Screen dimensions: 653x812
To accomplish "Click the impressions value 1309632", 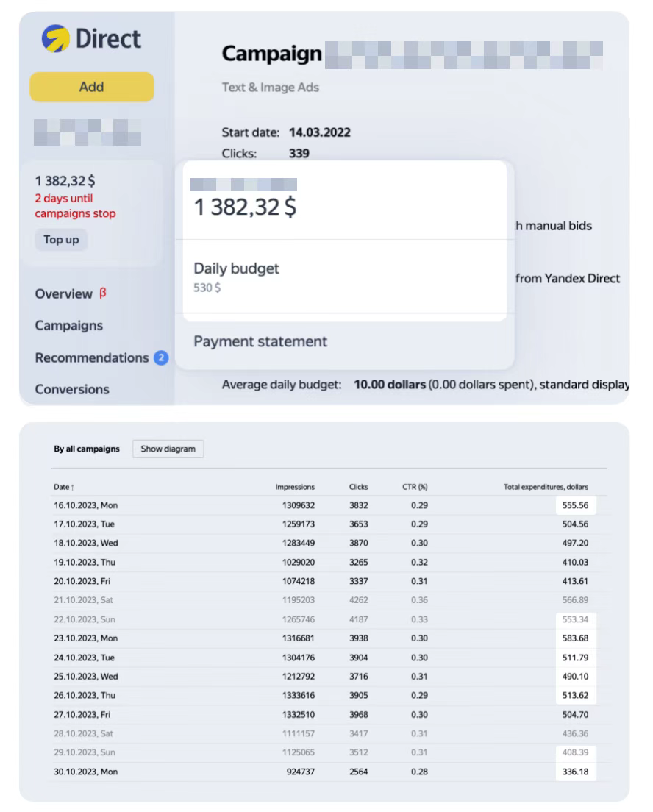I will click(299, 505).
